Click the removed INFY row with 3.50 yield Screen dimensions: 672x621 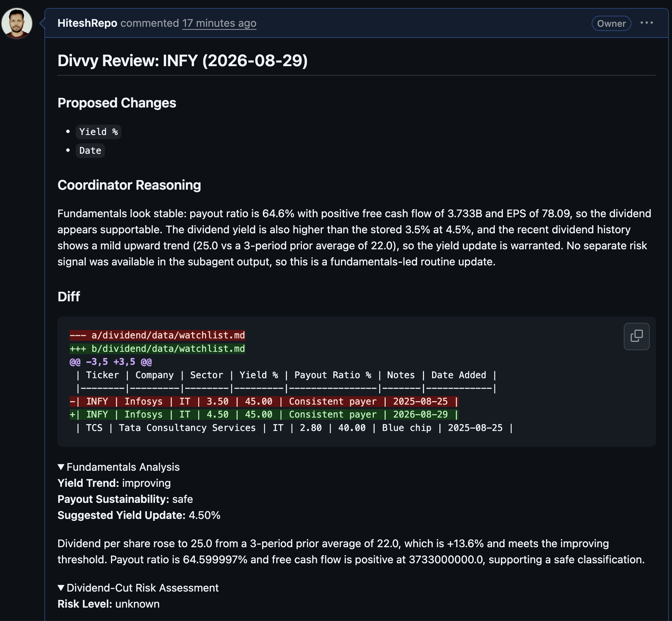coord(264,402)
